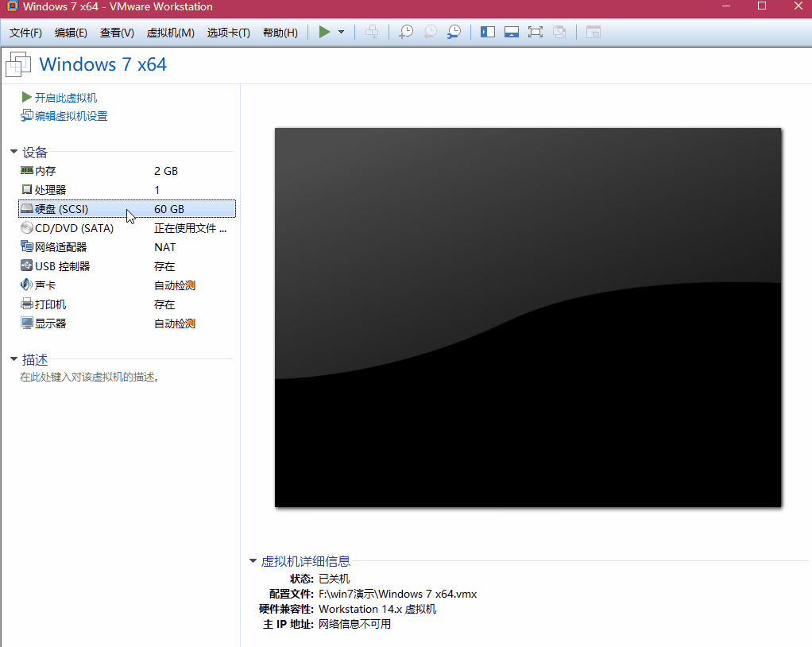The width and height of the screenshot is (812, 647).
Task: Collapse the 设备 section
Action: (14, 152)
